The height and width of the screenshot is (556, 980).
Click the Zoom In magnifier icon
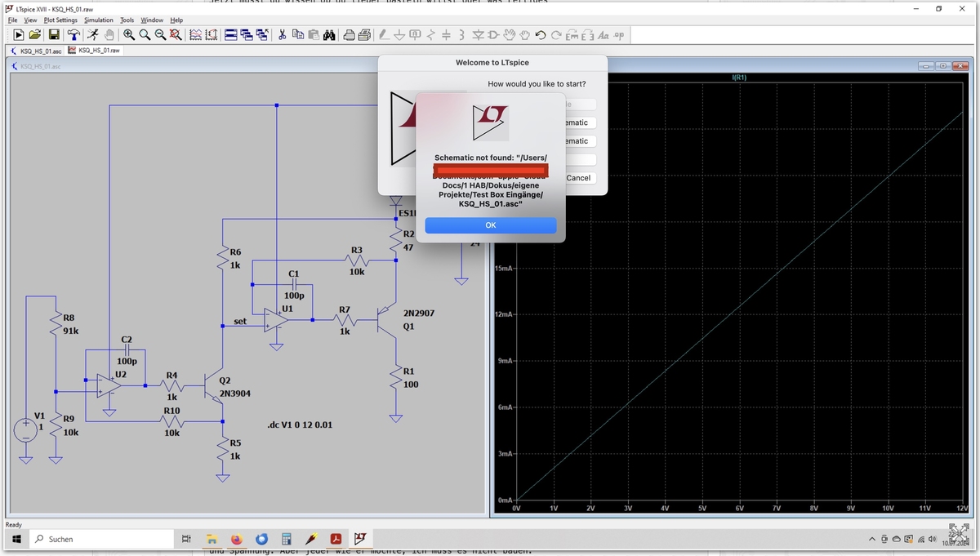tap(129, 35)
